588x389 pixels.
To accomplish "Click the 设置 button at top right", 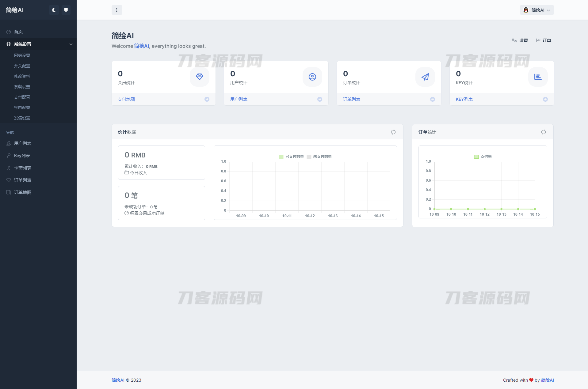I will tap(520, 40).
